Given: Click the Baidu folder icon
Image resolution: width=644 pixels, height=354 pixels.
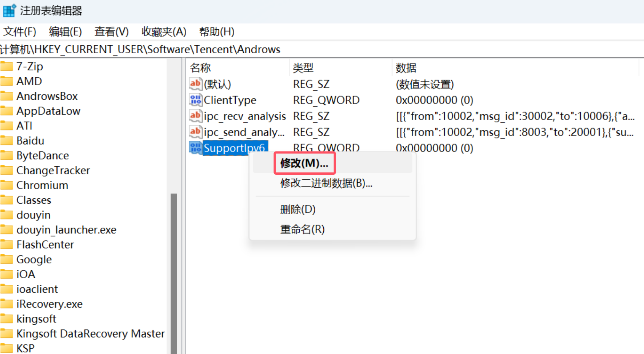Looking at the screenshot, I should tap(6, 141).
